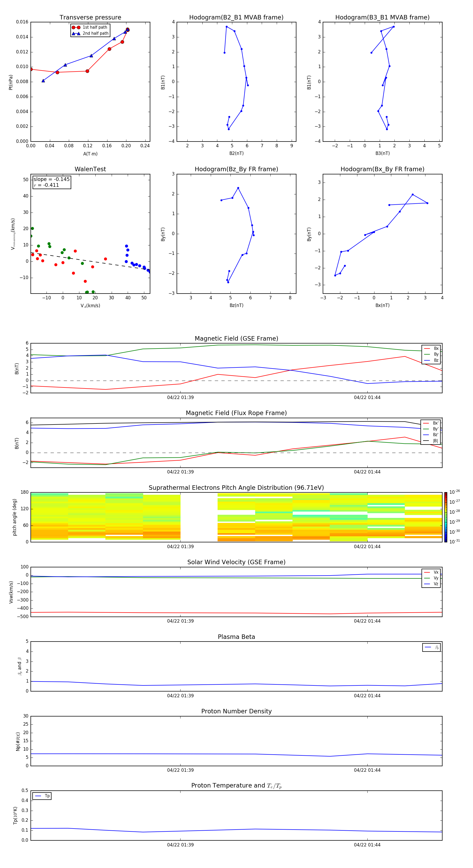Click the "Hodogram(Bx_By FR frame)" title

(x=382, y=169)
